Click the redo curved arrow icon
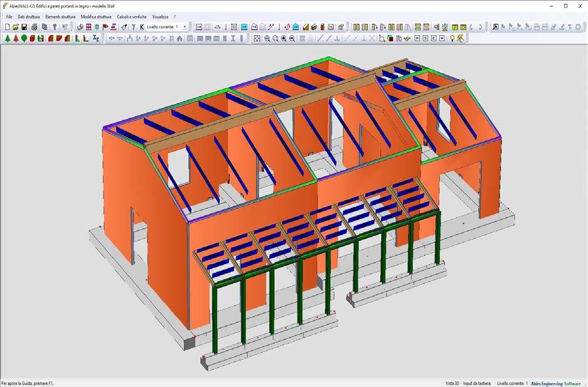The image size is (588, 387). pos(480,27)
